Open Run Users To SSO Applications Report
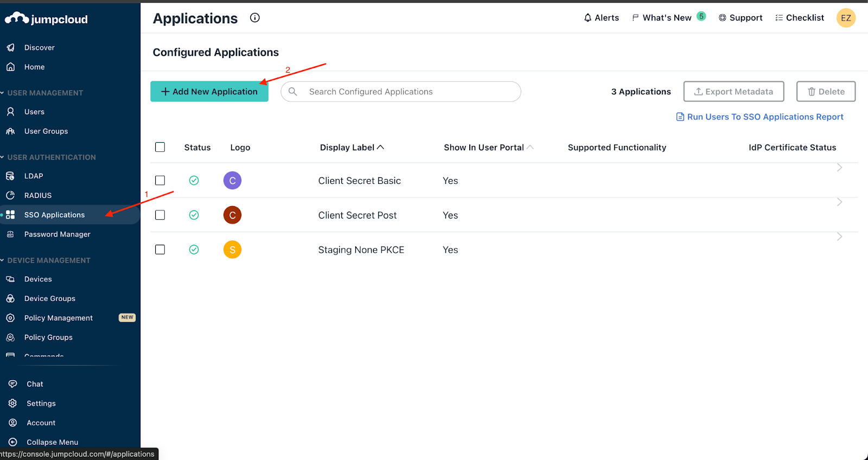This screenshot has width=868, height=460. point(759,117)
